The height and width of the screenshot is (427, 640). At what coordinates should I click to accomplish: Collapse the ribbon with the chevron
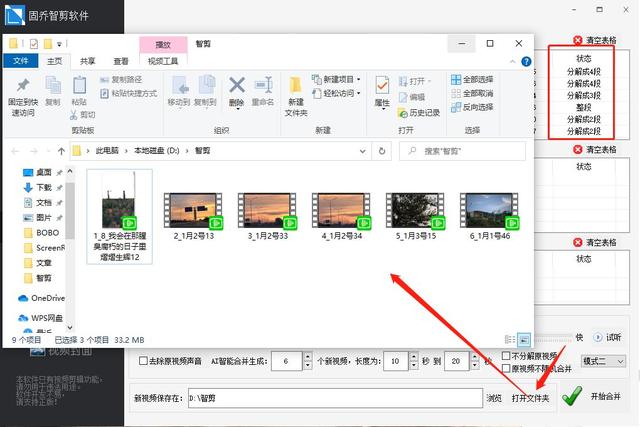click(x=513, y=62)
